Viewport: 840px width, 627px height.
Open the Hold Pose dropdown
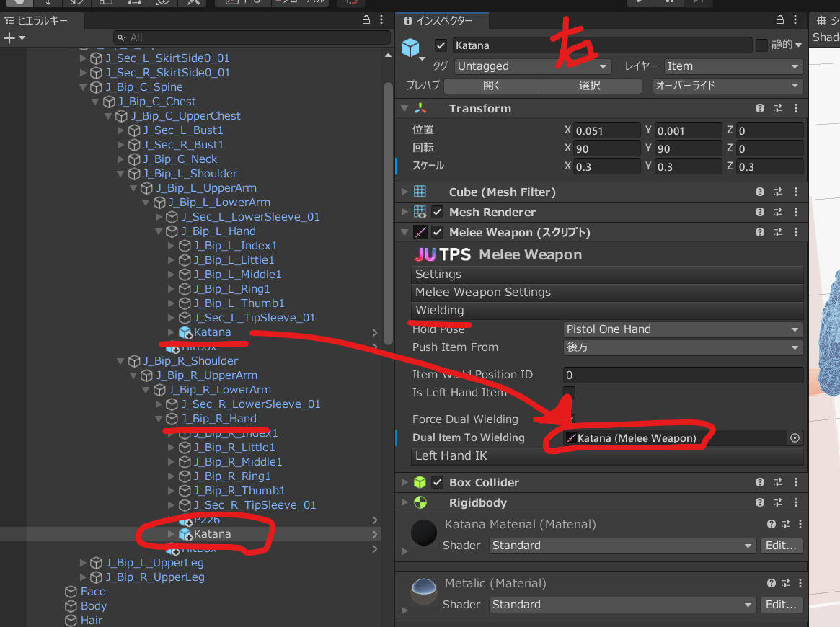[x=683, y=329]
